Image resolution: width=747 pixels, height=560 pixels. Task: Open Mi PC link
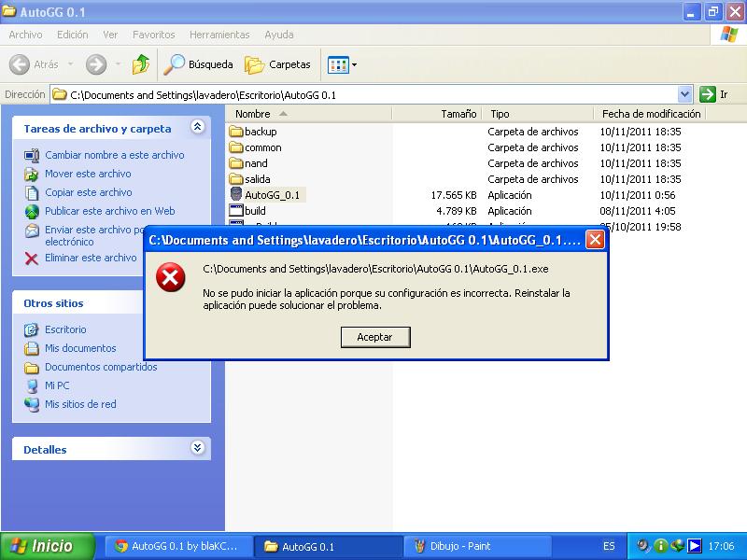click(x=57, y=385)
